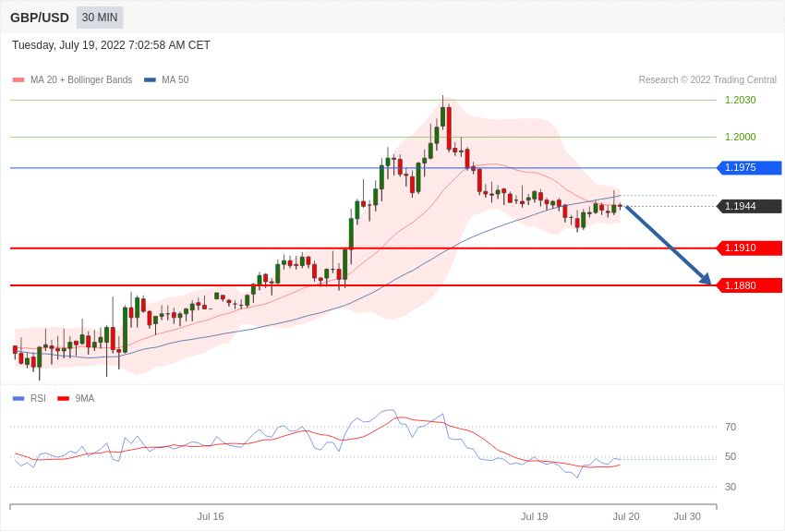Click the 'Research © 2022 Trading Central' credit
This screenshot has height=532, width=785.
pyautogui.click(x=707, y=80)
